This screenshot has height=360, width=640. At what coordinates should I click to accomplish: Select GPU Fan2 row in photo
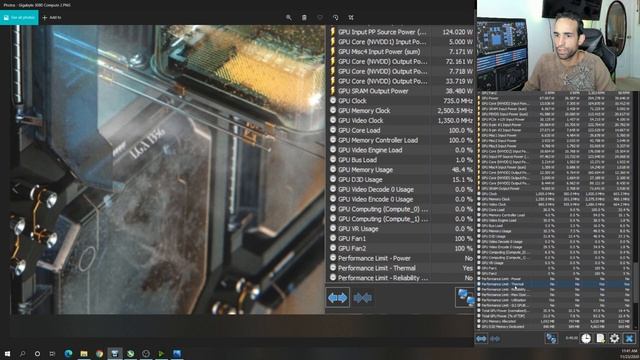coord(400,248)
